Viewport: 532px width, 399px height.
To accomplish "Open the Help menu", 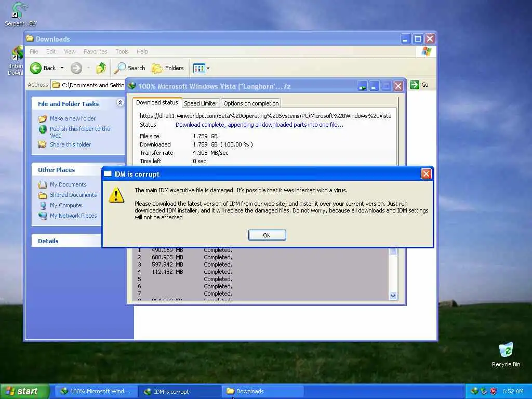I will tap(142, 51).
